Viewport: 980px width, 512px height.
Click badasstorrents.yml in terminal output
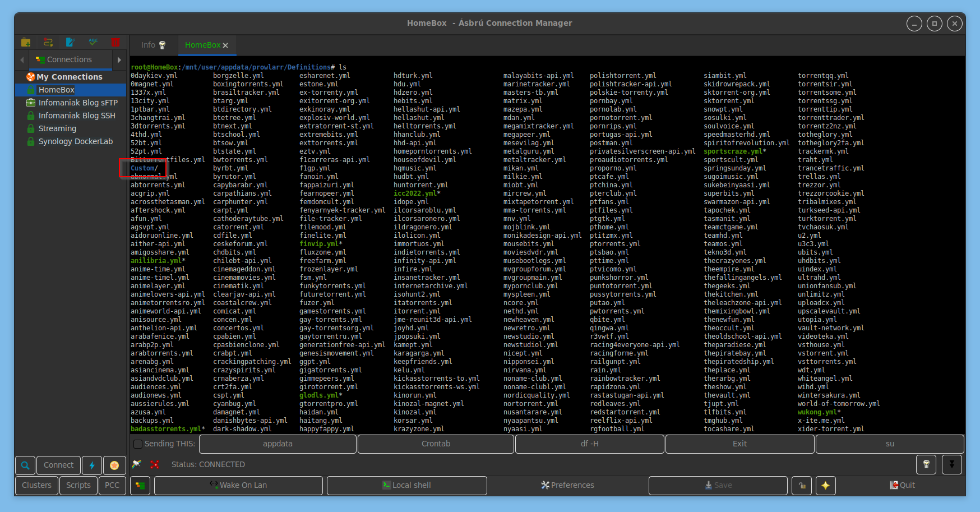point(166,429)
